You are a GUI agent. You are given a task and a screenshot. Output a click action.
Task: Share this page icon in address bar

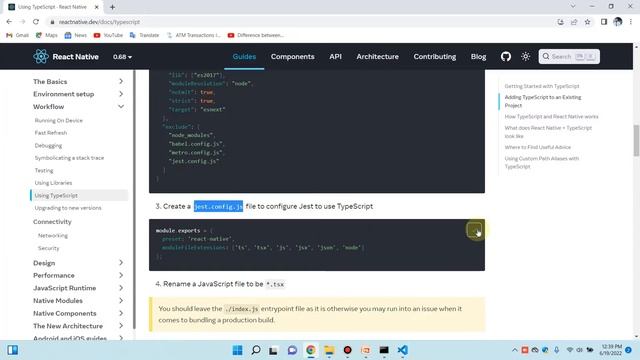[x=574, y=22]
